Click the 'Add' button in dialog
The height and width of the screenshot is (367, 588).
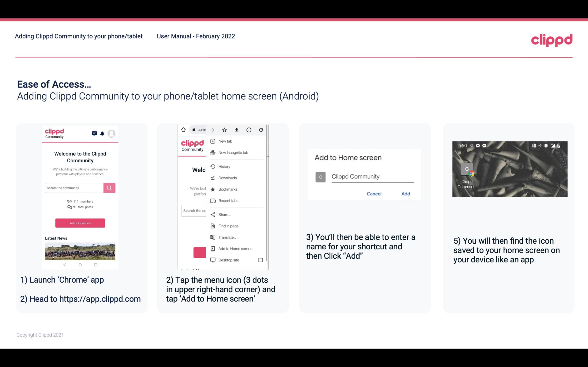pos(405,194)
